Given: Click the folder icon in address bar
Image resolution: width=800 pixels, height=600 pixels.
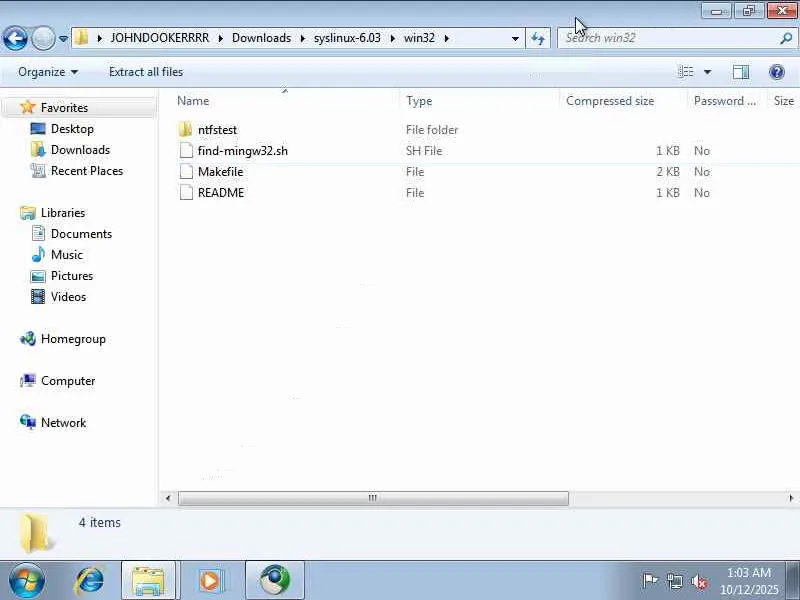Looking at the screenshot, I should coord(81,38).
